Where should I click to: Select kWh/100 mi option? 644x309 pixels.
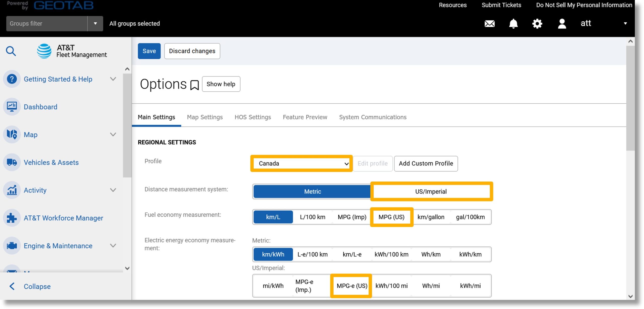391,286
